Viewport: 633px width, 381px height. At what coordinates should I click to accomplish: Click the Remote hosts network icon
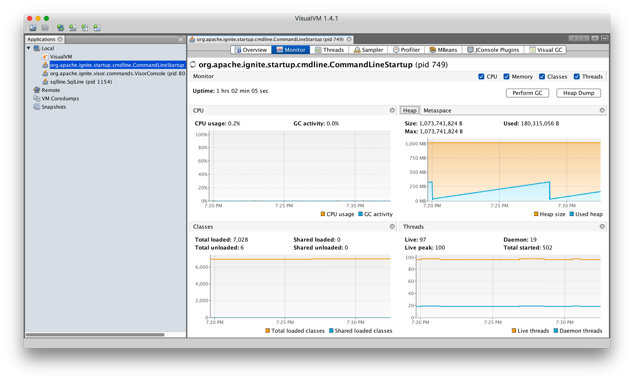(37, 90)
